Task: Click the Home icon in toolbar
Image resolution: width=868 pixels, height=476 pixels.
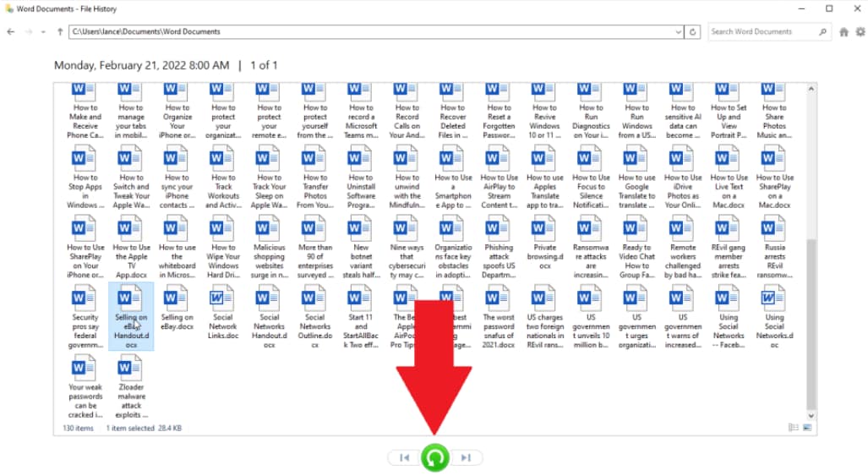Action: 843,32
